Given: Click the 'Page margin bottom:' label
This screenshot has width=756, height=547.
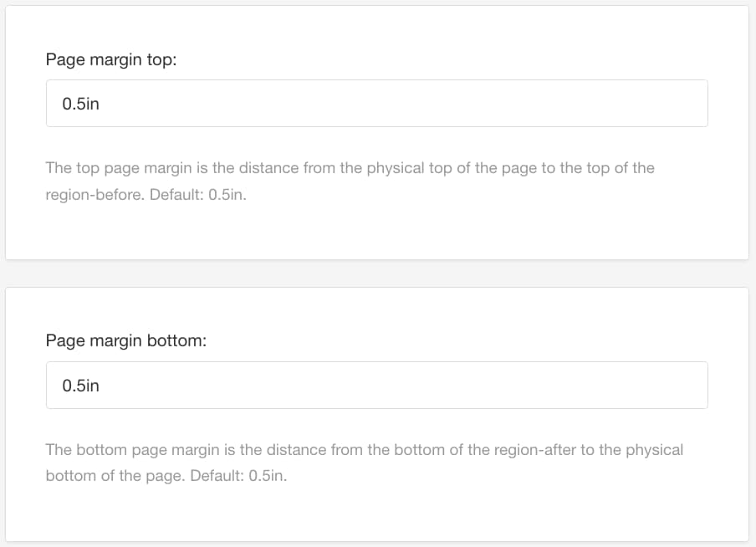Looking at the screenshot, I should [x=125, y=340].
